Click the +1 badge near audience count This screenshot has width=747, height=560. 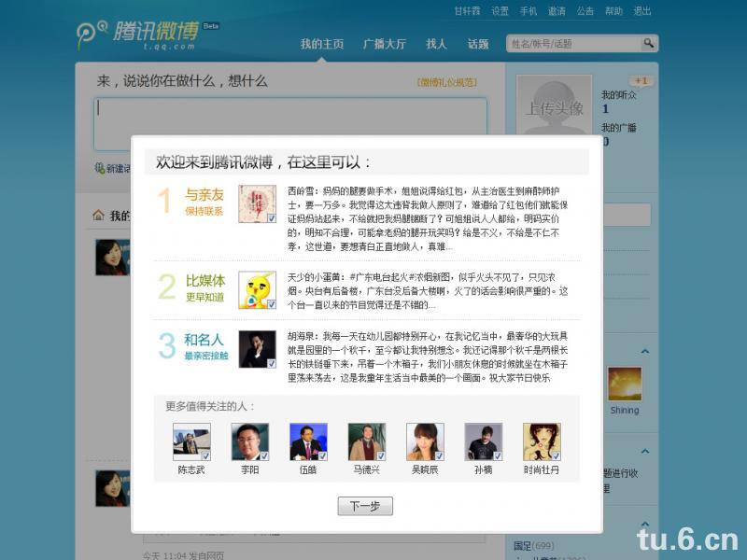pos(641,81)
